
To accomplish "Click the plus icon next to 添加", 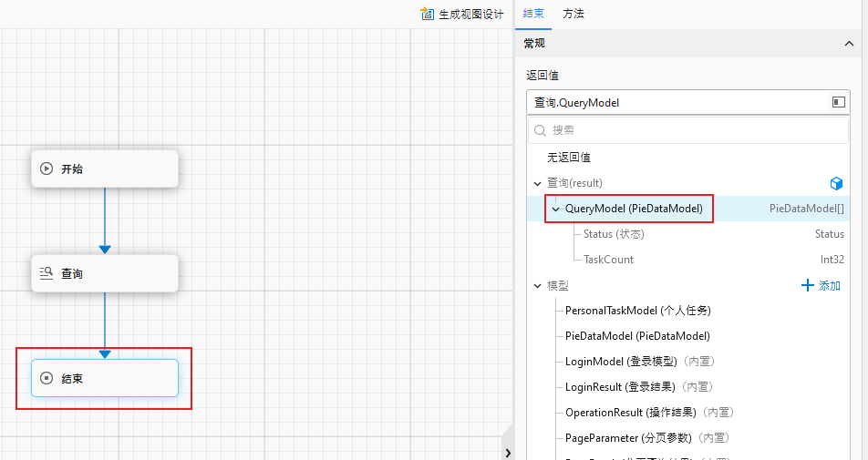I will pyautogui.click(x=807, y=285).
